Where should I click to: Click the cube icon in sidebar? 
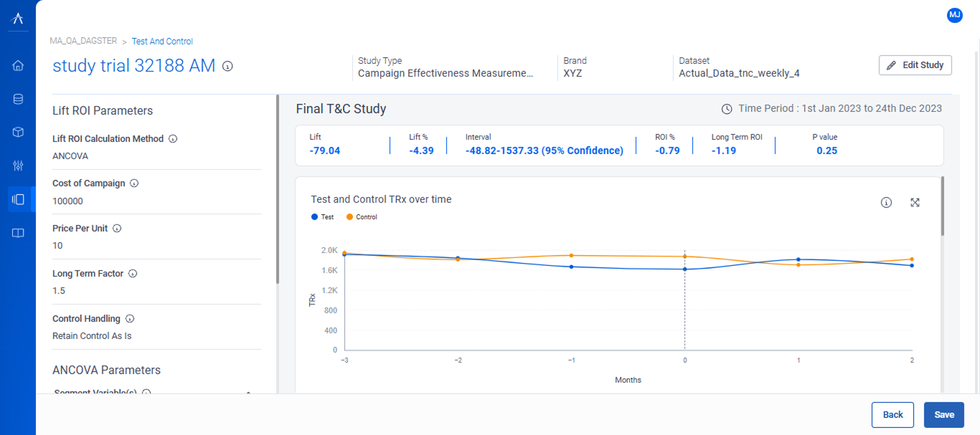coord(18,132)
